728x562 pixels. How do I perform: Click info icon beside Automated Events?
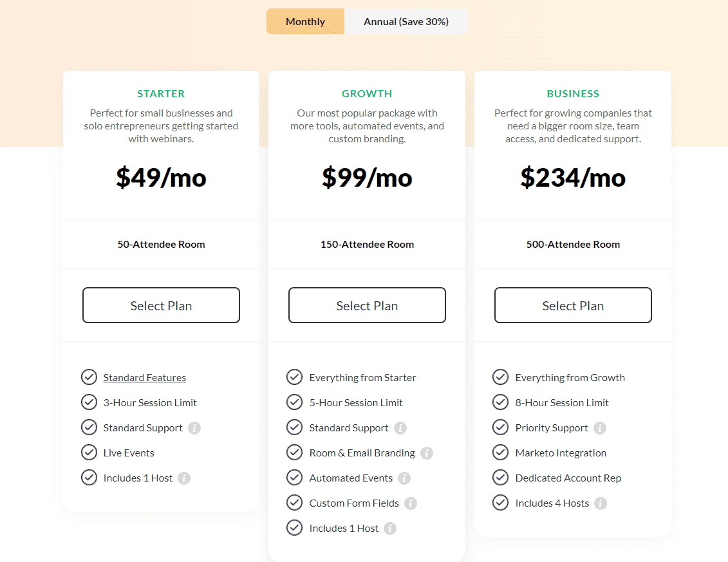click(x=404, y=478)
